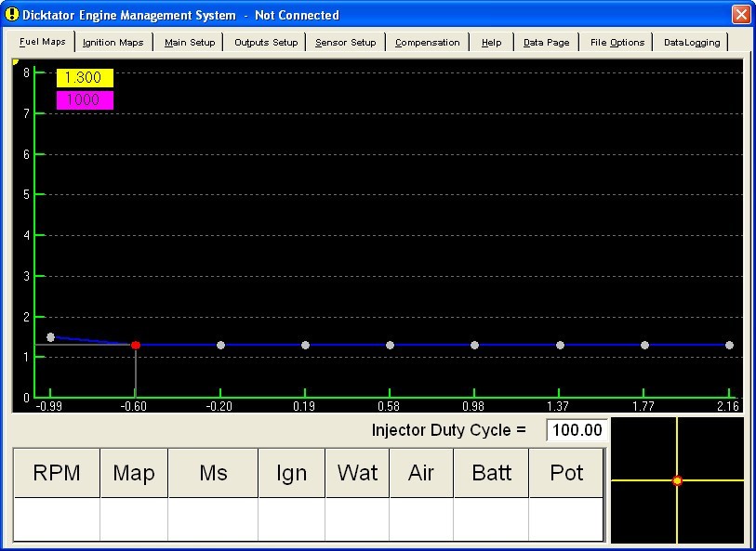Open the Compensation tab
Image resolution: width=756 pixels, height=551 pixels.
click(428, 43)
